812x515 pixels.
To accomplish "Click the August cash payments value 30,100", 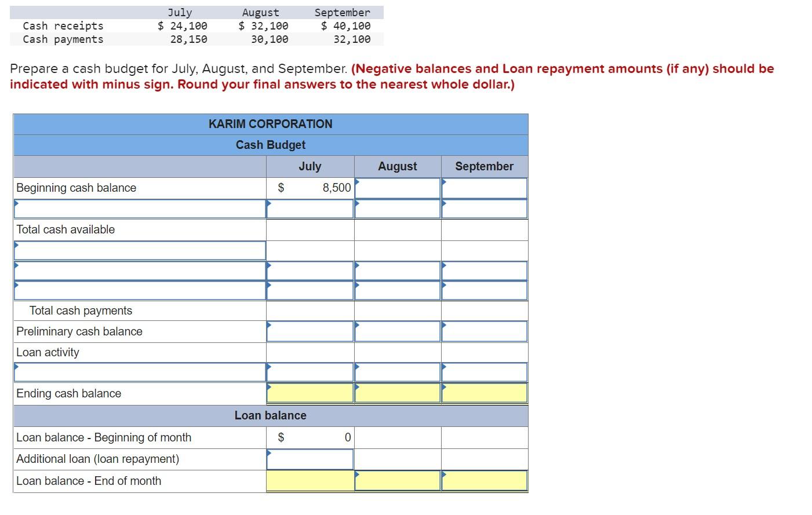I will point(270,39).
